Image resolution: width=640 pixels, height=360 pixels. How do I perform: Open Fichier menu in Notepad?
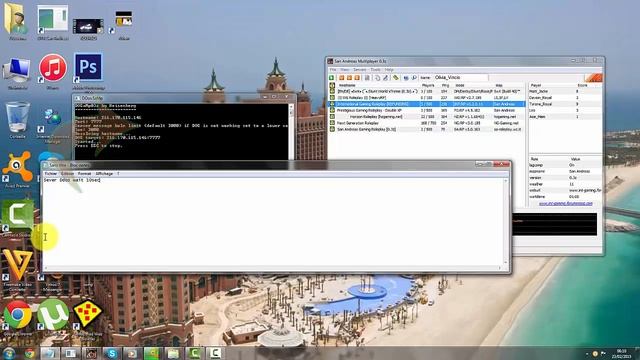(51, 173)
